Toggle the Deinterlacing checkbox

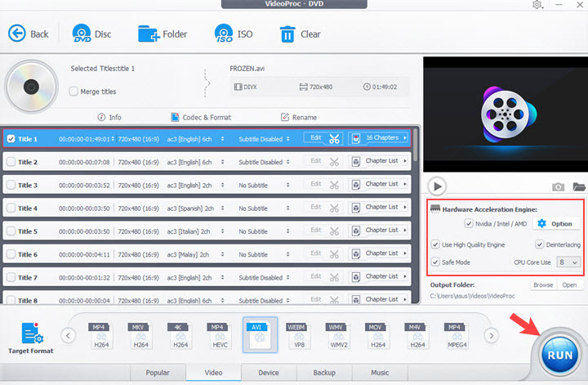(539, 244)
